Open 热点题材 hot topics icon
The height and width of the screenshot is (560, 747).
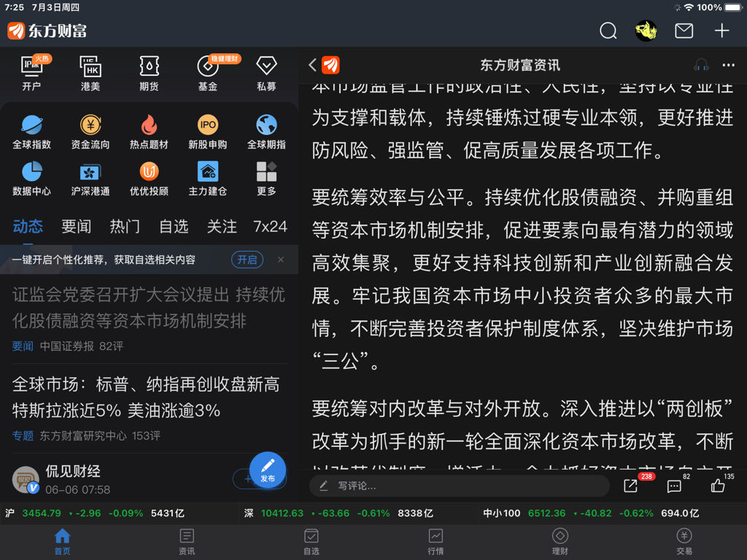(x=149, y=132)
